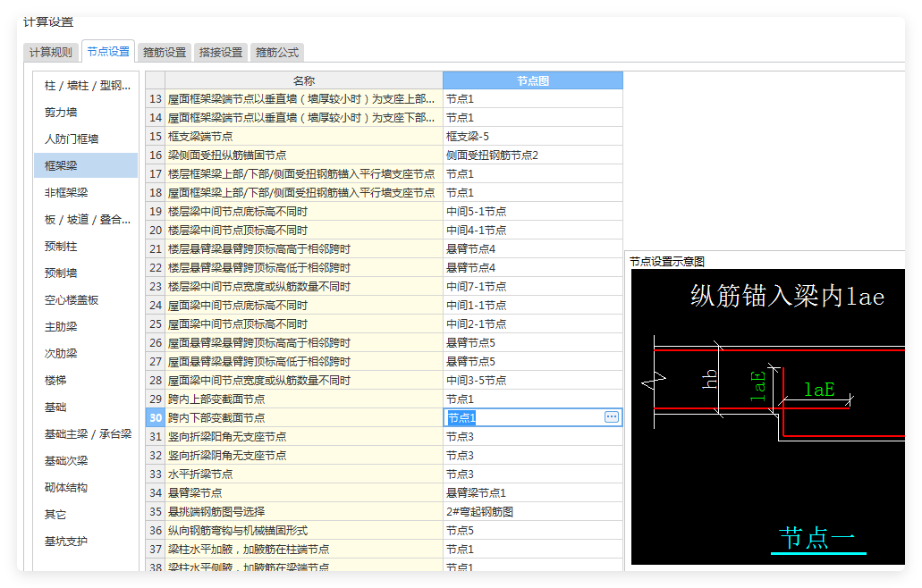
Task: Select row 跨内下部变截面节点
Action: pos(303,417)
